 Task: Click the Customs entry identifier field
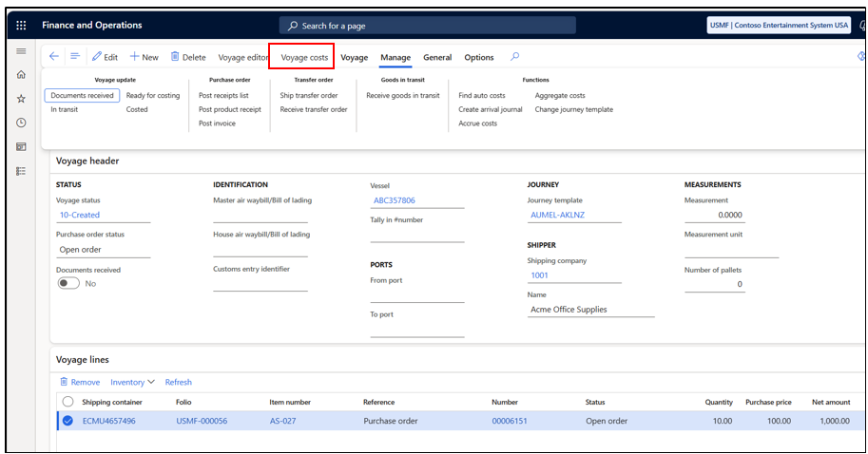pos(260,284)
